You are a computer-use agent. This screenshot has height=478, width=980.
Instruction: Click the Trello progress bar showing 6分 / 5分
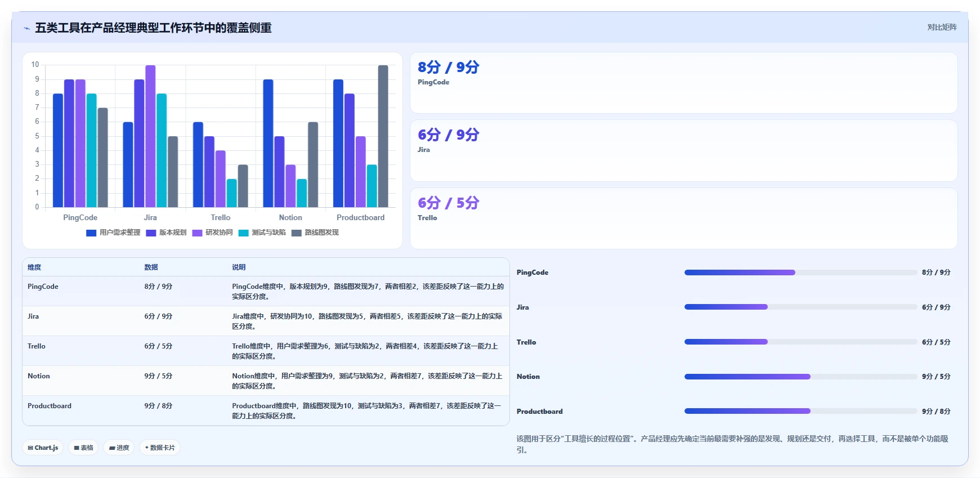point(800,342)
